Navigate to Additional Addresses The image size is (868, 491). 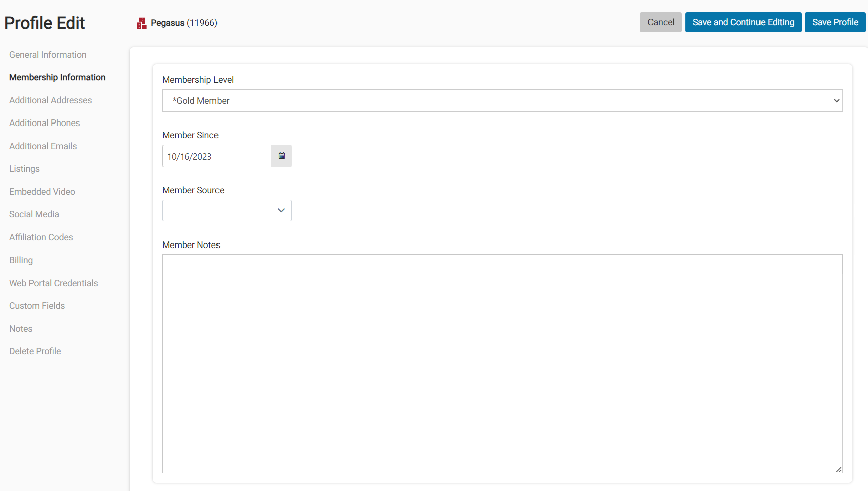[50, 100]
